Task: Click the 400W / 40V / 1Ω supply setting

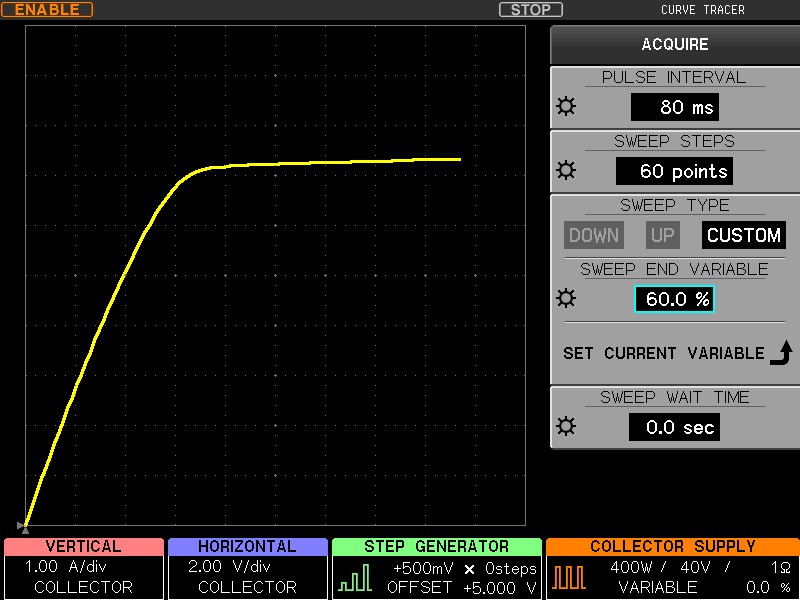Action: 701,567
